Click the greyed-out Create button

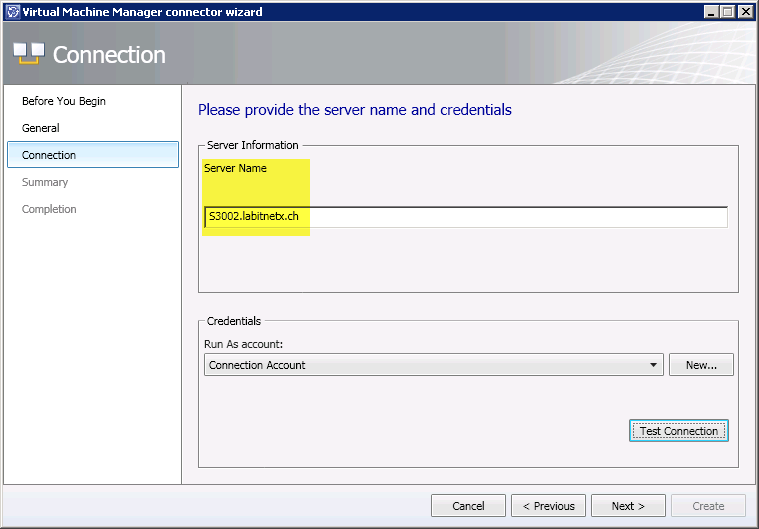click(708, 506)
